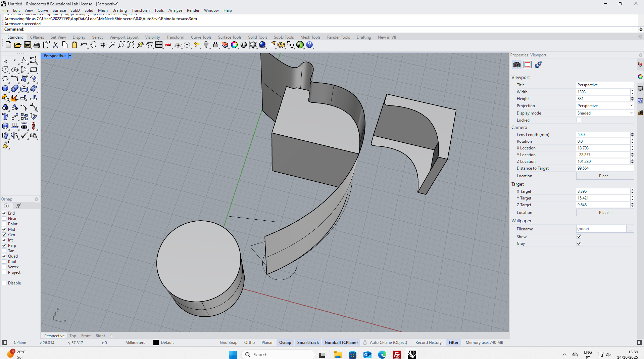Toggle Ortho in the status bar
The height and width of the screenshot is (359, 644).
[x=249, y=343]
